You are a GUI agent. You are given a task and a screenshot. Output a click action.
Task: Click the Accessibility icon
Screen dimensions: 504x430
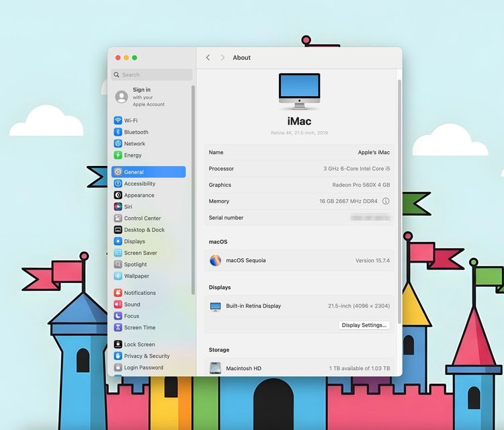pos(118,183)
